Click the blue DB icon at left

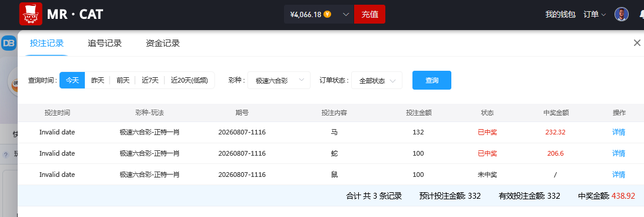(x=9, y=43)
